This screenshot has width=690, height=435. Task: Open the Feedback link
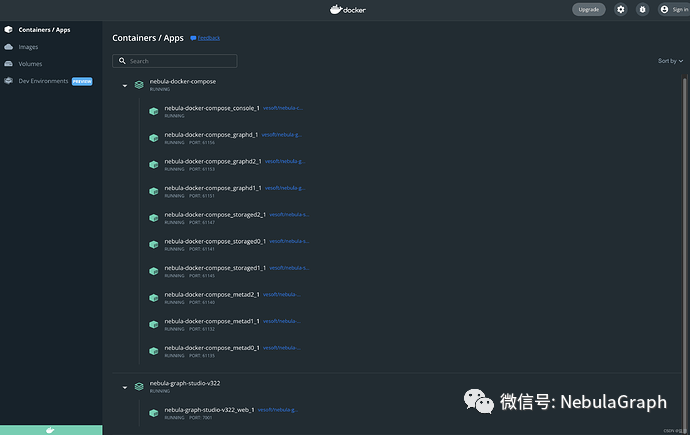tap(205, 38)
